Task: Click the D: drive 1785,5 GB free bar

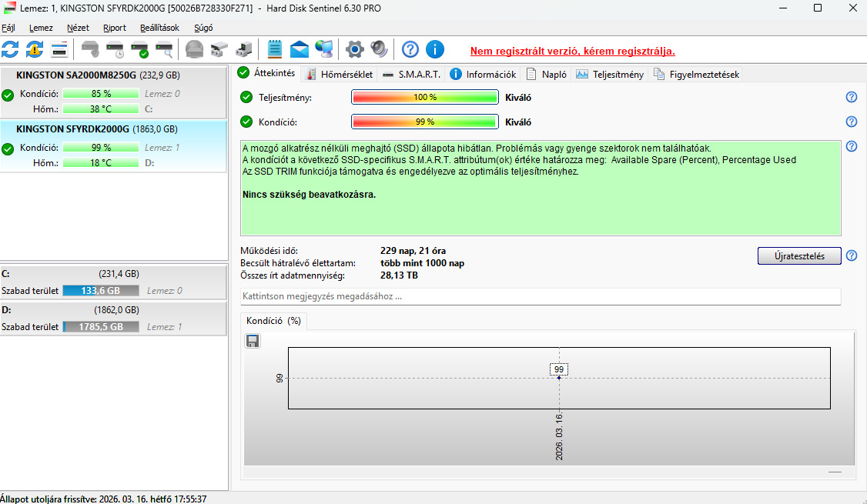Action: click(x=101, y=326)
